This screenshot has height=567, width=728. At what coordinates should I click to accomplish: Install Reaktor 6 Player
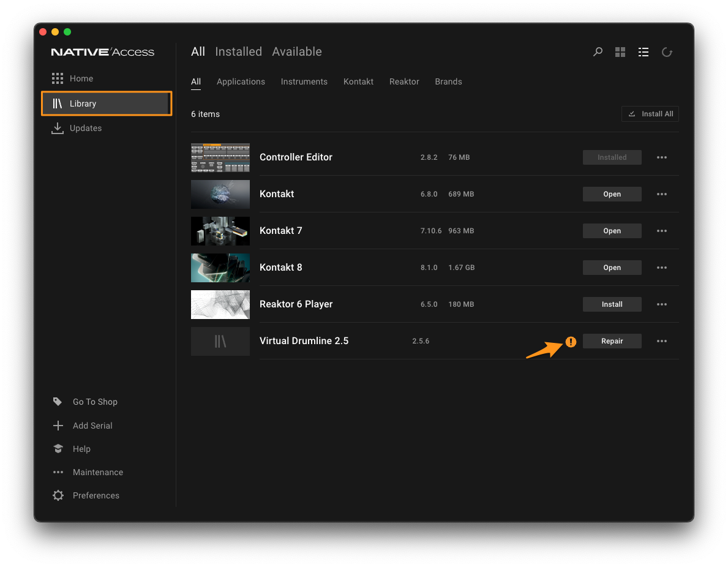(612, 304)
